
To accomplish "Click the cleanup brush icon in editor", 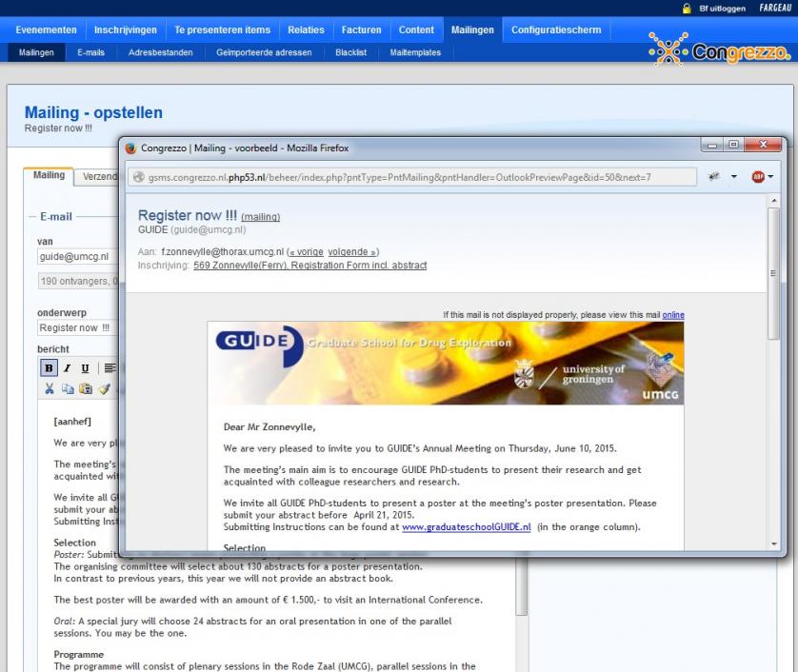I will pyautogui.click(x=105, y=389).
